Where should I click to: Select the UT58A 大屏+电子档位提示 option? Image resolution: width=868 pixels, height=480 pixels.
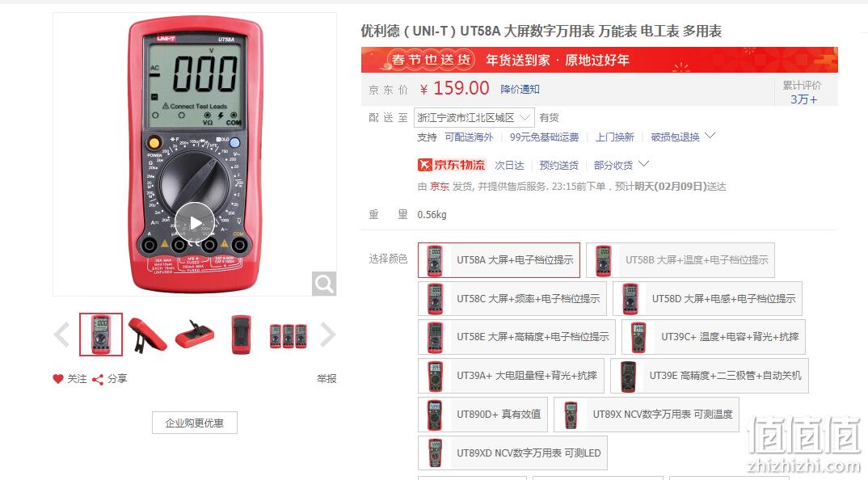499,259
